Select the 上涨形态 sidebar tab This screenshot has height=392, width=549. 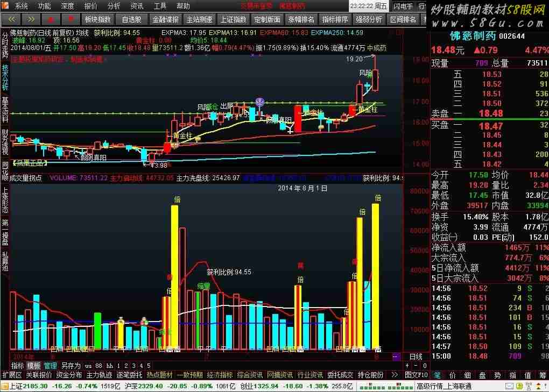5,200
